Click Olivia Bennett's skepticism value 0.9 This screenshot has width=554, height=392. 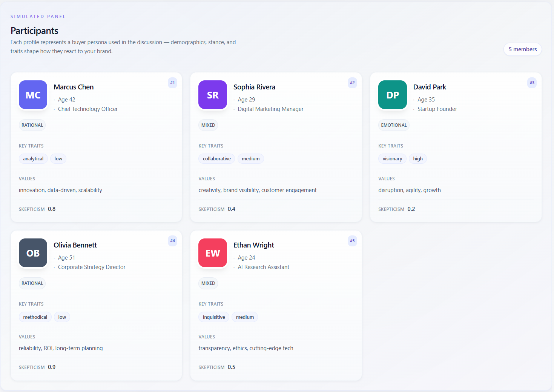52,367
